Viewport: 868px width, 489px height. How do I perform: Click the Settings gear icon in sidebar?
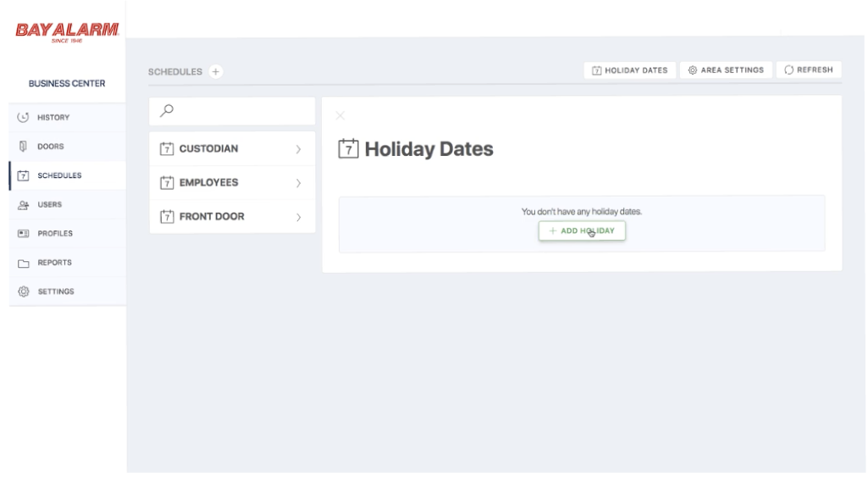click(23, 292)
